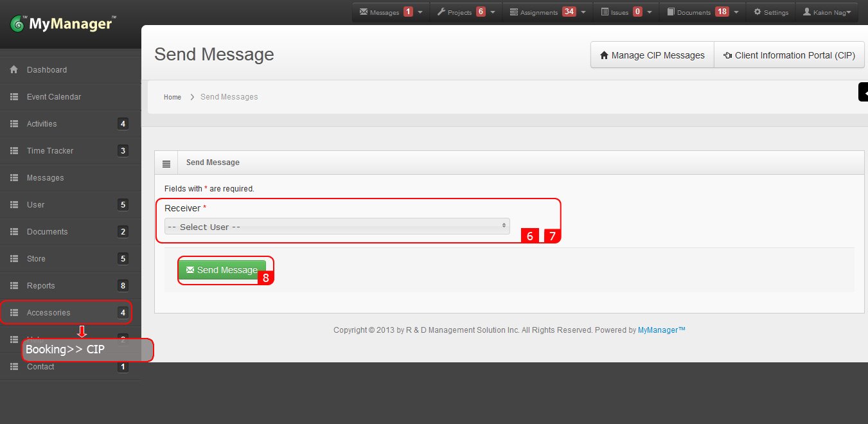The image size is (868, 424).
Task: Click the Documents icon in top bar
Action: coord(671,12)
